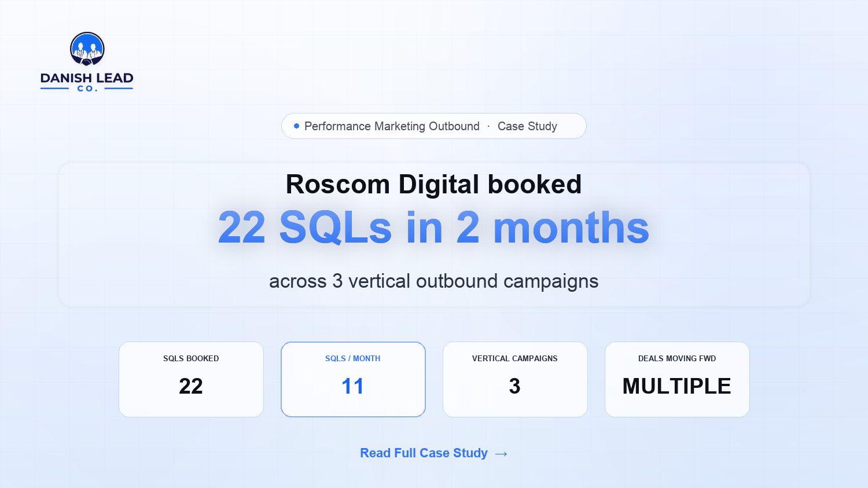The width and height of the screenshot is (868, 488).
Task: Click the DEALS MOVING FWD label
Action: tap(677, 359)
